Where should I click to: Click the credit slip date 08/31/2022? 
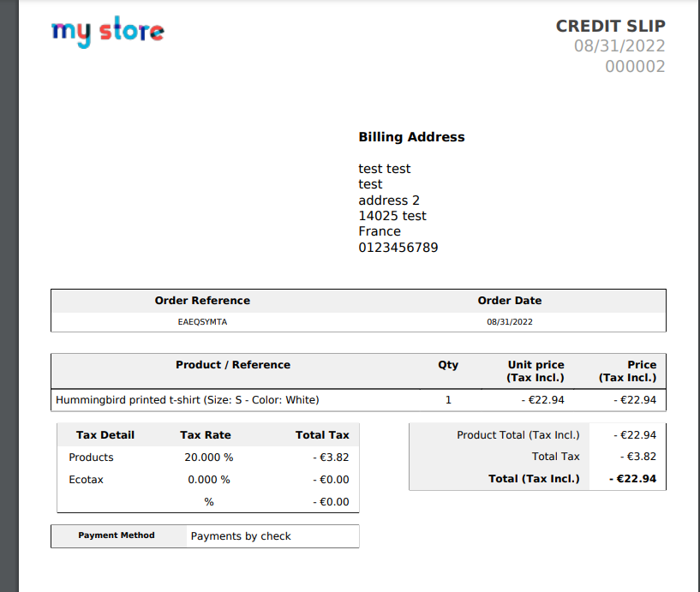pos(621,46)
